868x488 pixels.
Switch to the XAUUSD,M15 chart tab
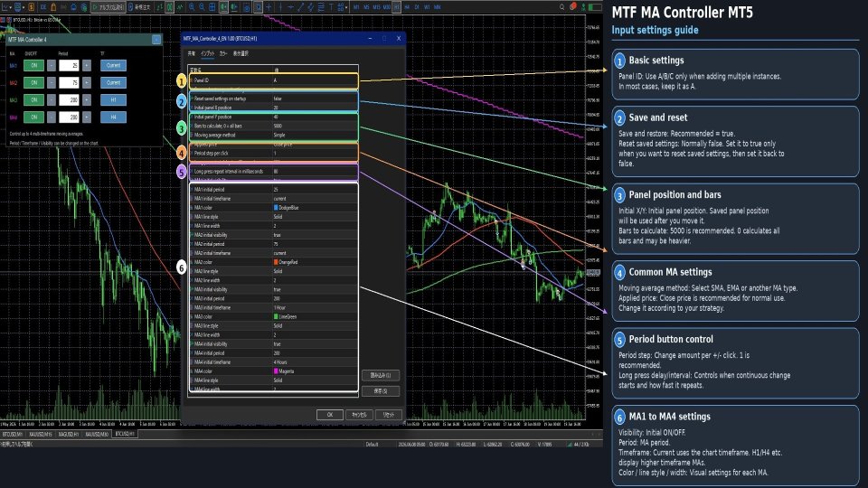click(x=41, y=435)
